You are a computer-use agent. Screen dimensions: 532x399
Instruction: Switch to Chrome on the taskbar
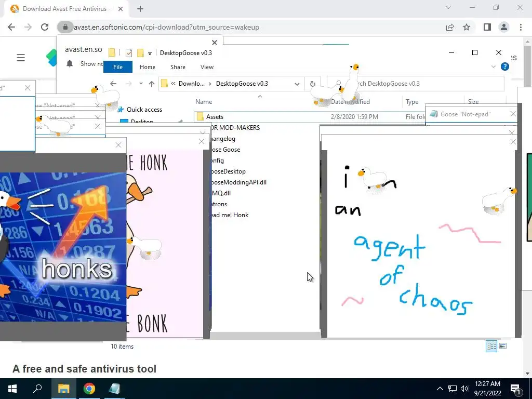coord(89,389)
